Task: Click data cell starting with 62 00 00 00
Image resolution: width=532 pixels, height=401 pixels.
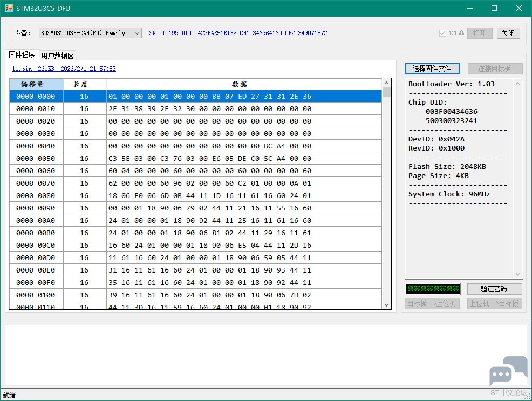Action: [x=244, y=183]
